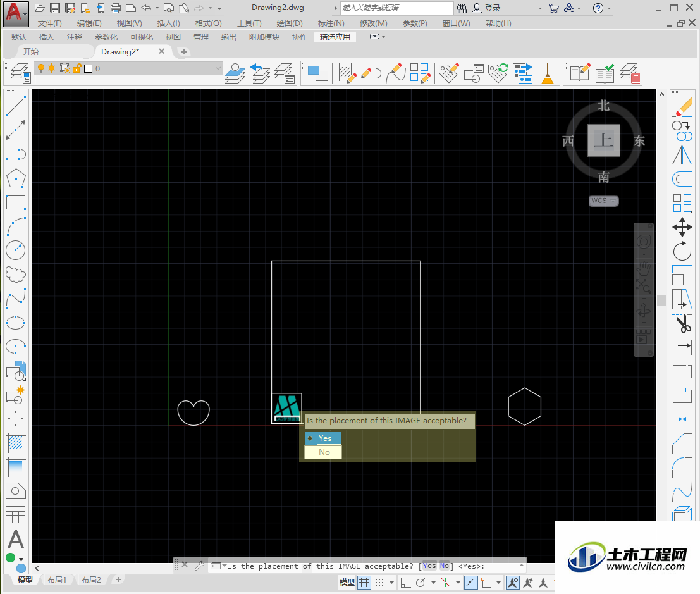
Task: Click the Layer Previous icon
Action: (x=261, y=73)
